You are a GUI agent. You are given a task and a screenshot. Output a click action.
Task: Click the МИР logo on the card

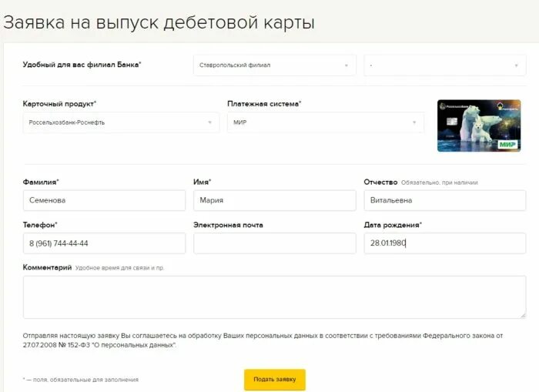(507, 145)
